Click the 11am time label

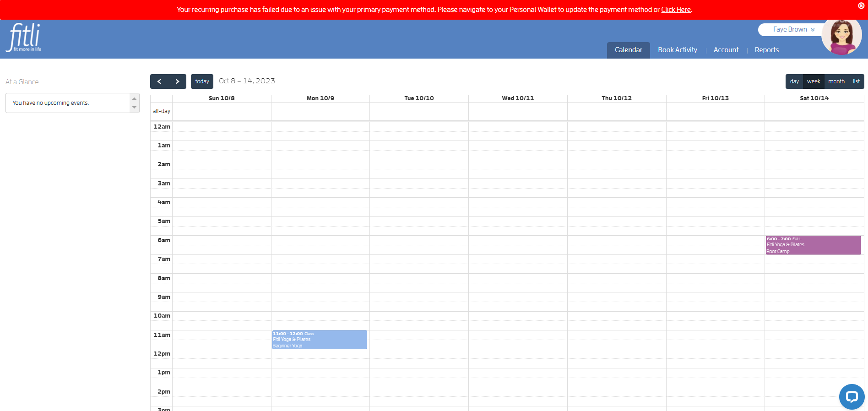pos(162,335)
